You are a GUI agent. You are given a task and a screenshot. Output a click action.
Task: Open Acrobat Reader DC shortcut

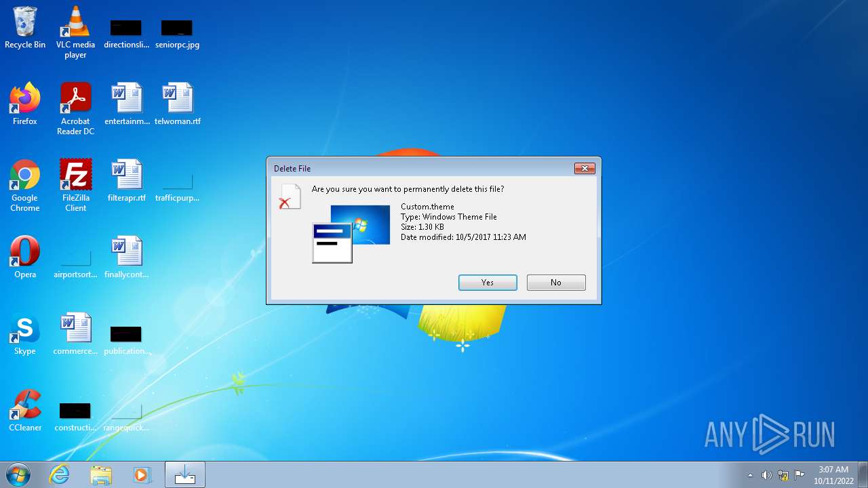tap(75, 109)
